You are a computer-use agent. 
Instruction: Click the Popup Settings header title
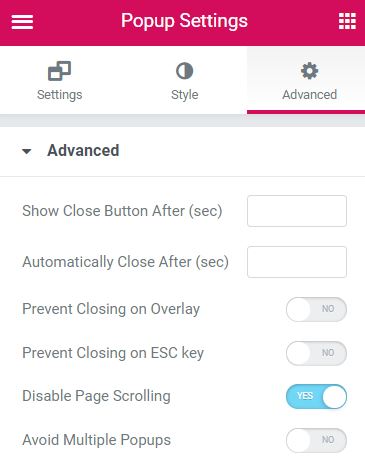184,21
